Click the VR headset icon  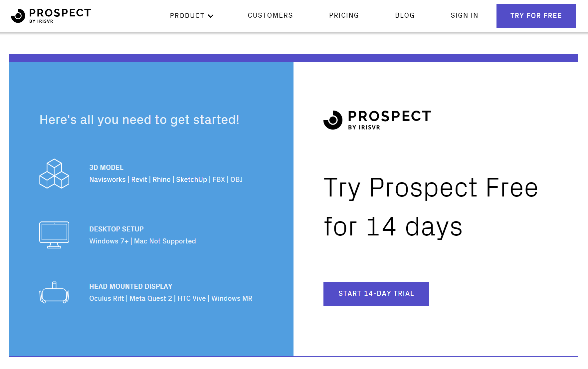pyautogui.click(x=54, y=293)
